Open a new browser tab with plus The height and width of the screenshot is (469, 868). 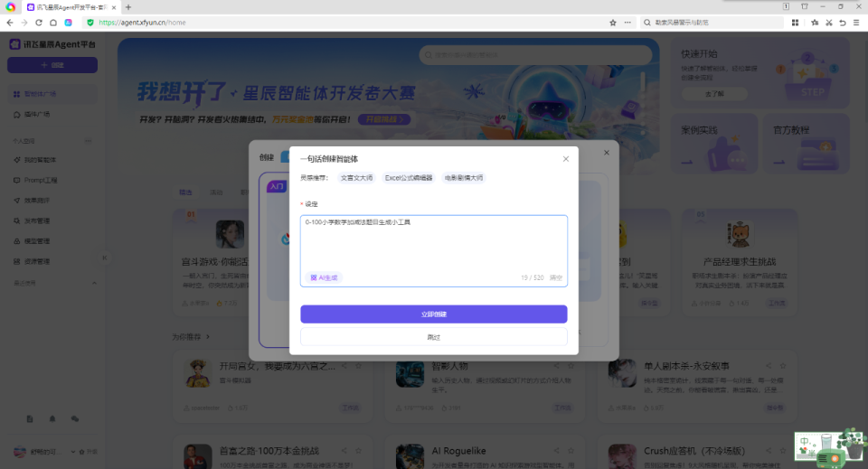click(x=128, y=7)
